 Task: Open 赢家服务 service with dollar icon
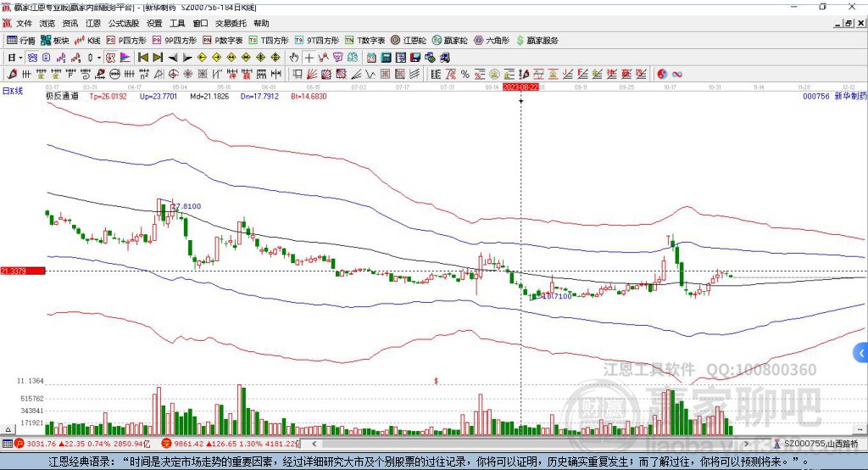[x=537, y=41]
